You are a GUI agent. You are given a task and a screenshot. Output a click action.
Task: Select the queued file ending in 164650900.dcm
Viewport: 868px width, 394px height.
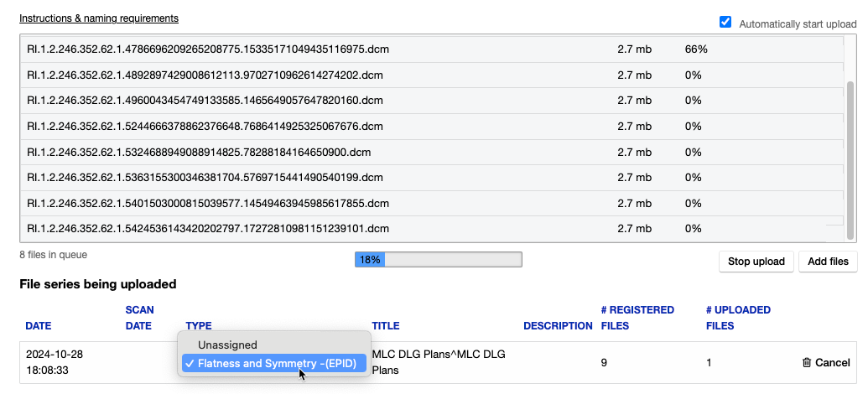pyautogui.click(x=199, y=153)
